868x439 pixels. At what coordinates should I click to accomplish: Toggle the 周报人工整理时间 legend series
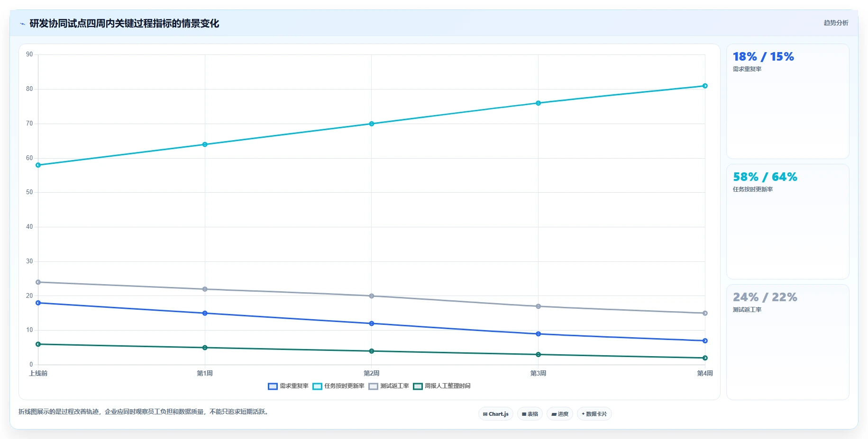[442, 386]
